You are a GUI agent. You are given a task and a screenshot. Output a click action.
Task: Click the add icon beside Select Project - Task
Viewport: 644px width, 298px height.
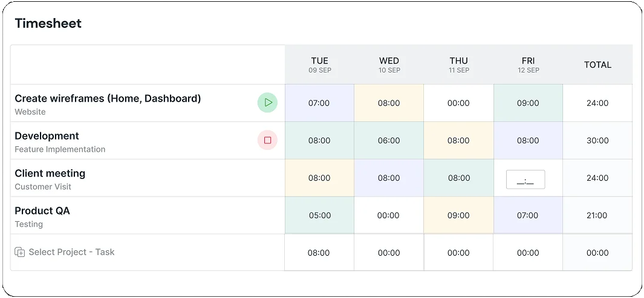[x=20, y=252]
